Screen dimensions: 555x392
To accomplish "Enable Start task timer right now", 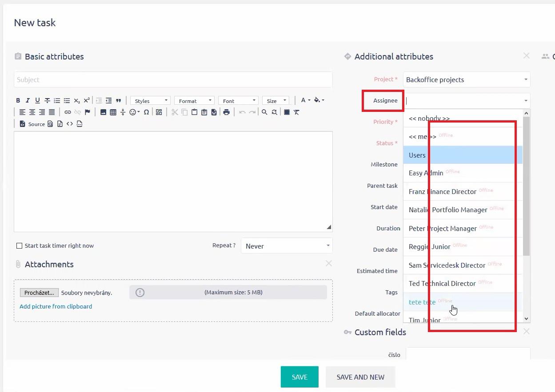I will (x=19, y=245).
